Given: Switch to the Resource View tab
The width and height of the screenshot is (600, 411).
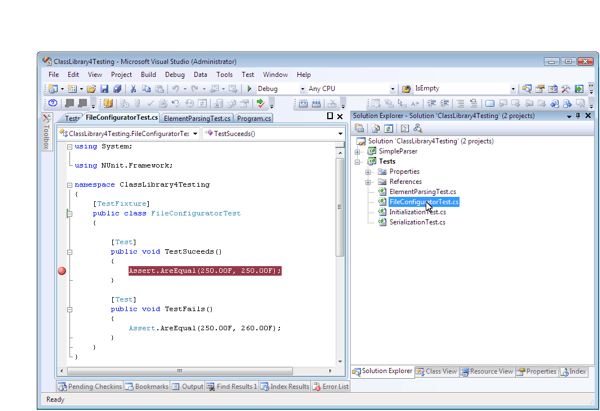Looking at the screenshot, I should (x=487, y=372).
